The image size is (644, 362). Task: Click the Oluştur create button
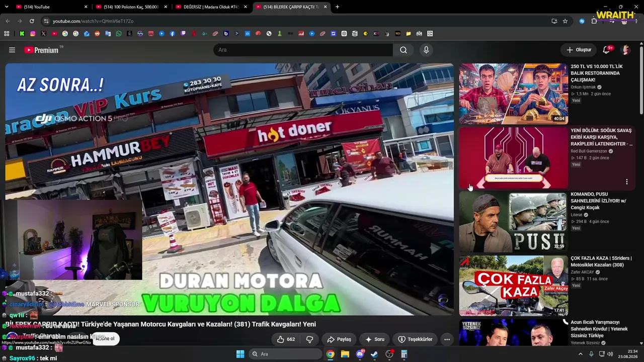tap(579, 50)
